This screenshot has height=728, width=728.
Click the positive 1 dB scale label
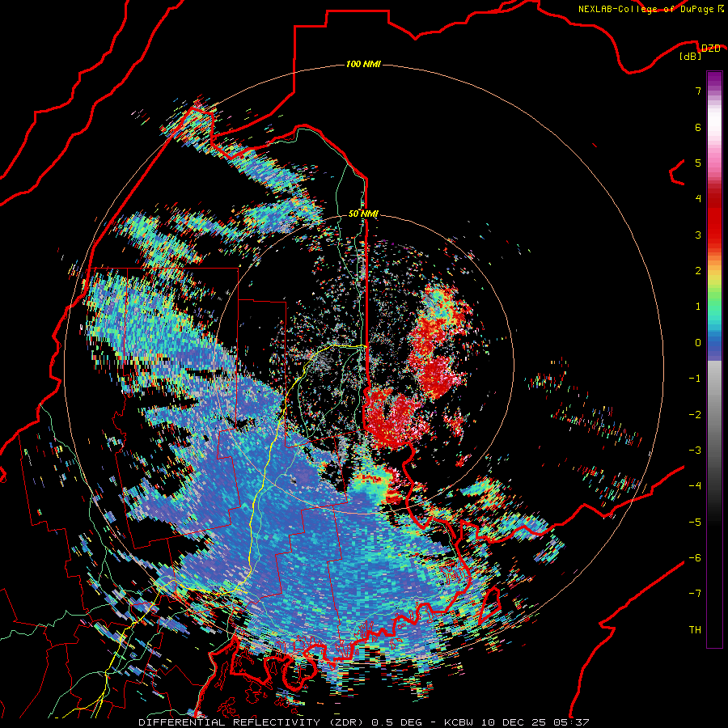[x=698, y=307]
